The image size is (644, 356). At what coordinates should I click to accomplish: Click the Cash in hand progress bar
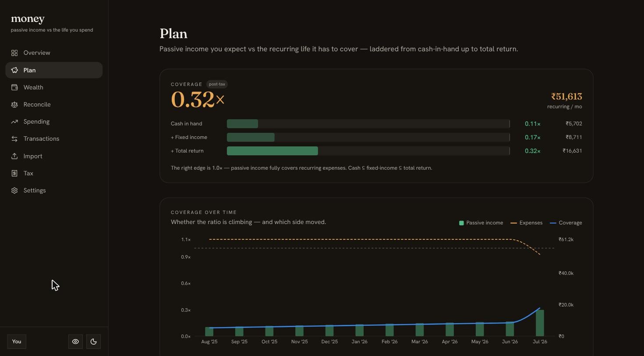pyautogui.click(x=368, y=124)
